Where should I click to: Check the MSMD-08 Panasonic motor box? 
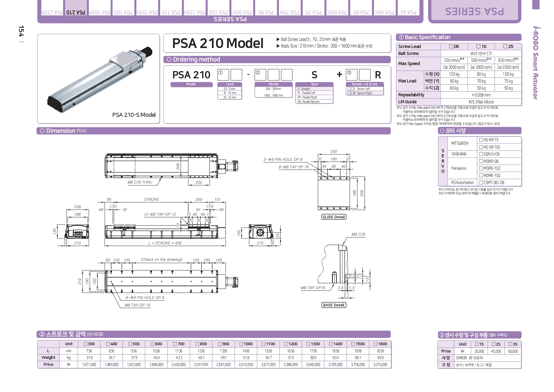coord(481,161)
